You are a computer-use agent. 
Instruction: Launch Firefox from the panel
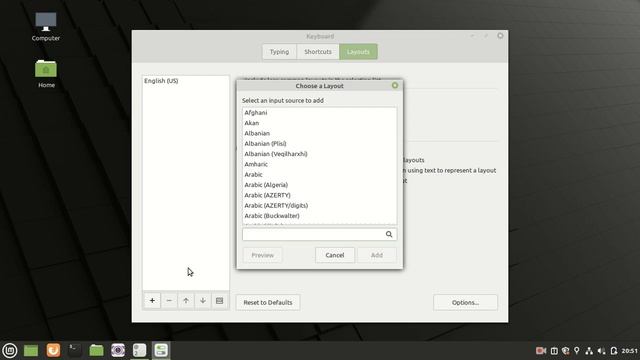[x=53, y=350]
